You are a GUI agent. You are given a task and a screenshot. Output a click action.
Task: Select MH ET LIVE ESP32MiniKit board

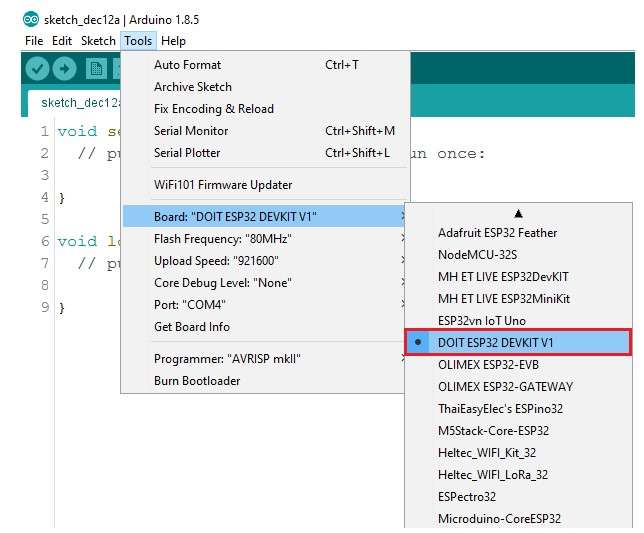(x=518, y=299)
